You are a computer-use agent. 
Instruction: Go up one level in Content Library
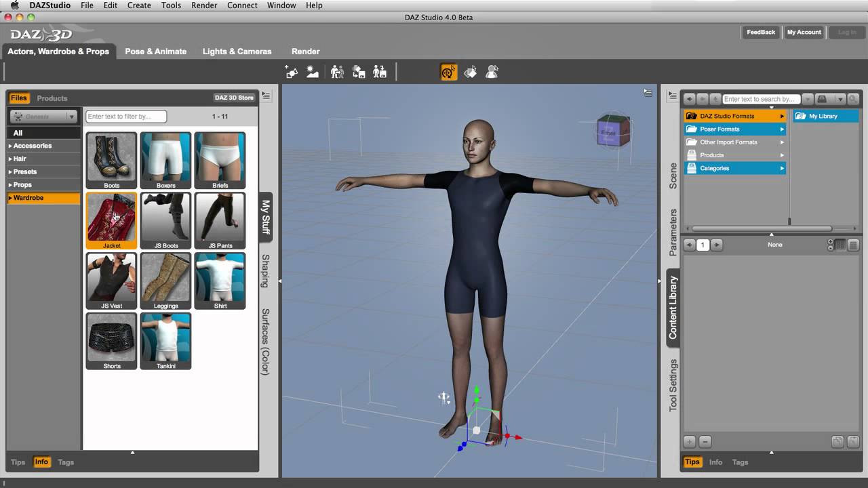click(x=715, y=99)
